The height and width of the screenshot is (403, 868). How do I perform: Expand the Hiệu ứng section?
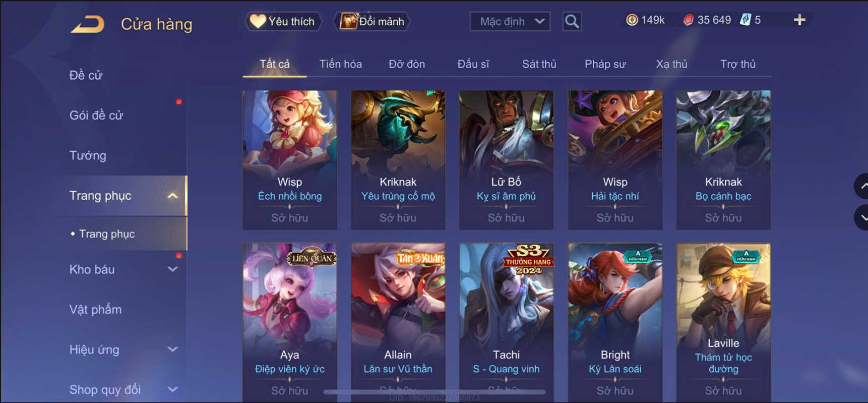tap(172, 350)
